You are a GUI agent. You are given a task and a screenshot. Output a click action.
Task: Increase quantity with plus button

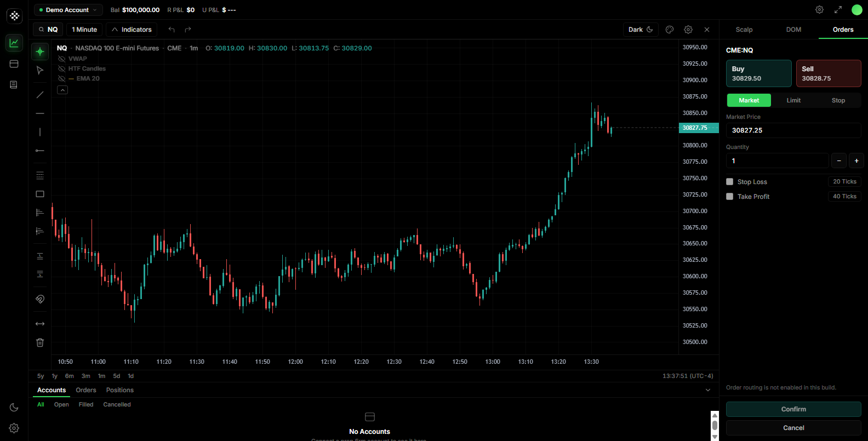pos(856,161)
